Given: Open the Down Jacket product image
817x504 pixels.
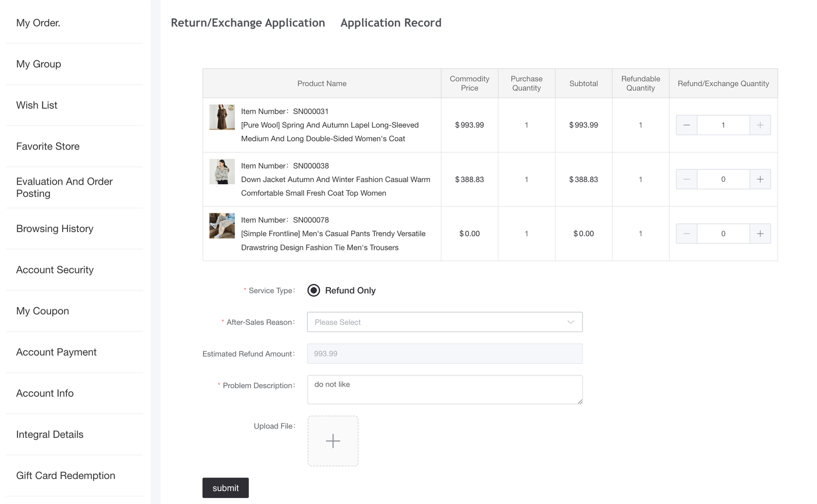Looking at the screenshot, I should click(x=222, y=171).
